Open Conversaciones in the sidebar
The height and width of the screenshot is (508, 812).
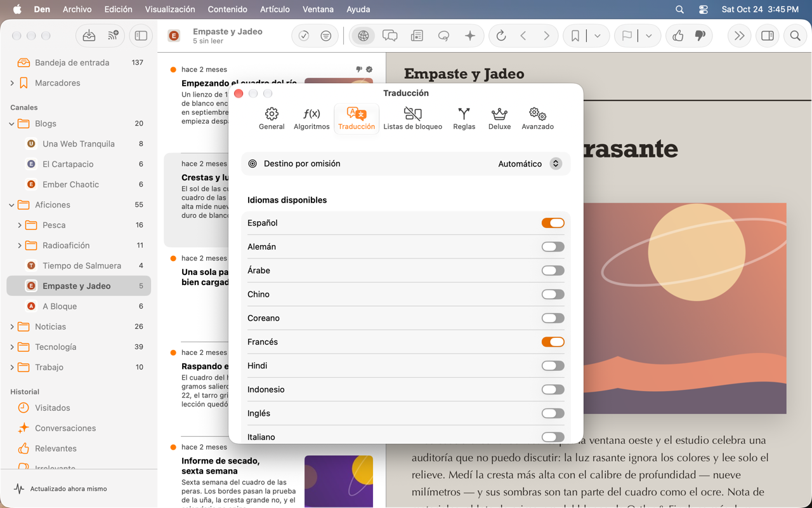[79, 429]
